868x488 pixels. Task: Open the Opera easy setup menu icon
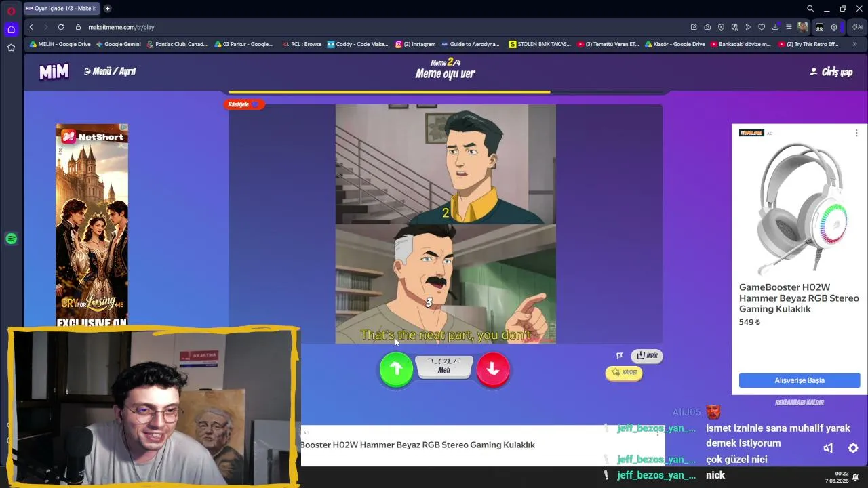[x=789, y=27]
